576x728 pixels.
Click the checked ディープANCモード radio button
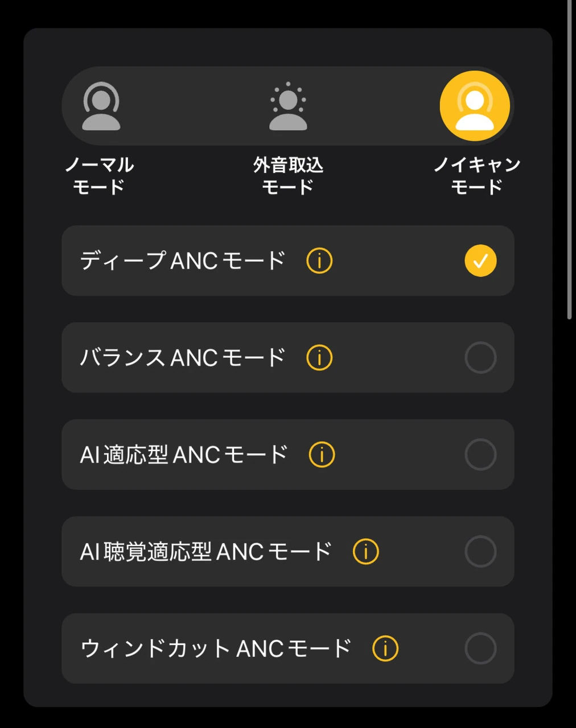[x=480, y=261]
